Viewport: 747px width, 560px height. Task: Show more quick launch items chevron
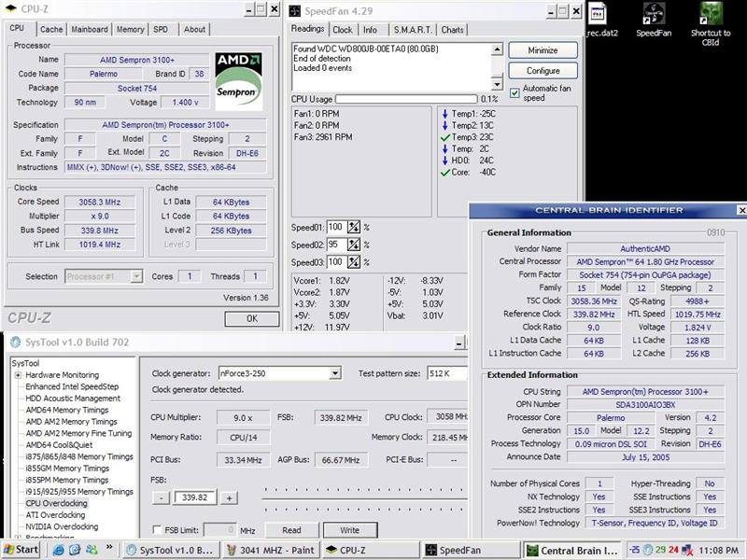(x=109, y=547)
